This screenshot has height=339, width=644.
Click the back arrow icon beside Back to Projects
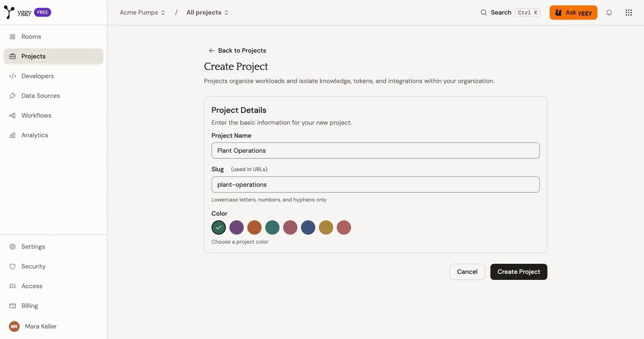pos(212,51)
